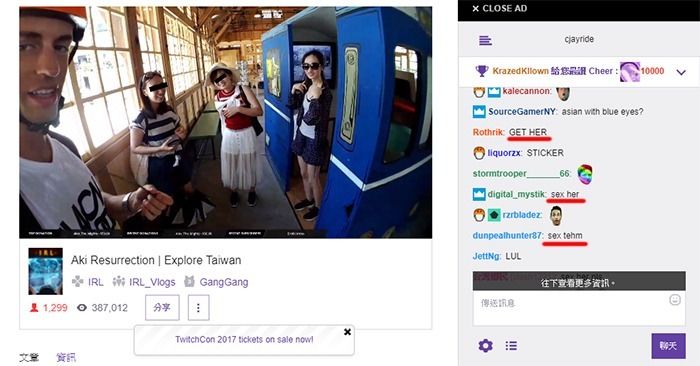Image resolution: width=700 pixels, height=366 pixels.
Task: Open the GangGang team link
Action: click(224, 282)
